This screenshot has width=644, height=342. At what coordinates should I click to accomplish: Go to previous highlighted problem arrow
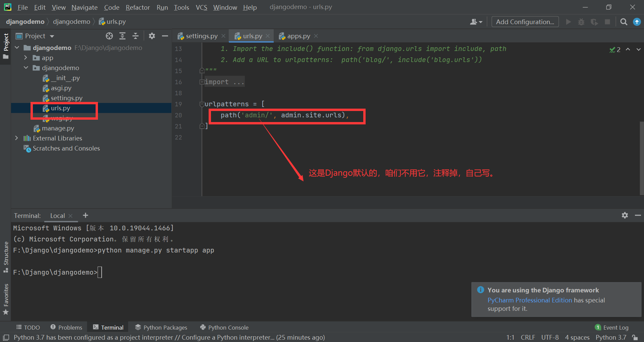click(628, 49)
